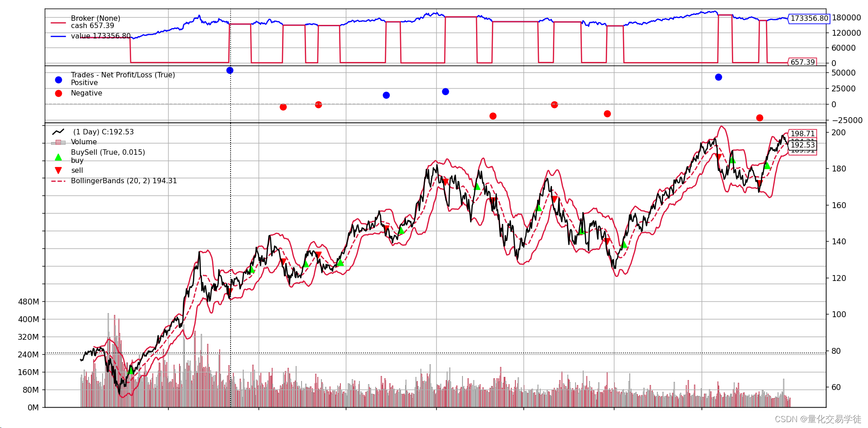Click the 50000 profit axis label
The height and width of the screenshot is (428, 868).
[x=844, y=72]
